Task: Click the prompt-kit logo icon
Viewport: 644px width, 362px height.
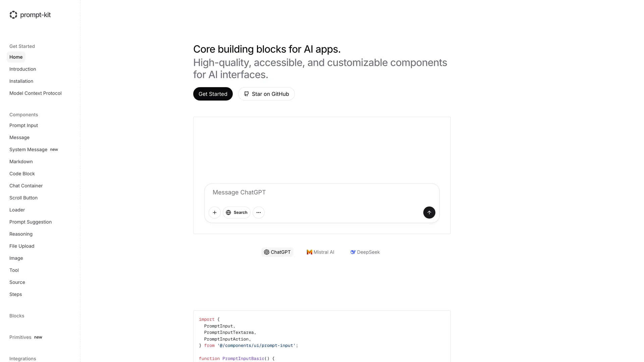Action: pos(13,15)
